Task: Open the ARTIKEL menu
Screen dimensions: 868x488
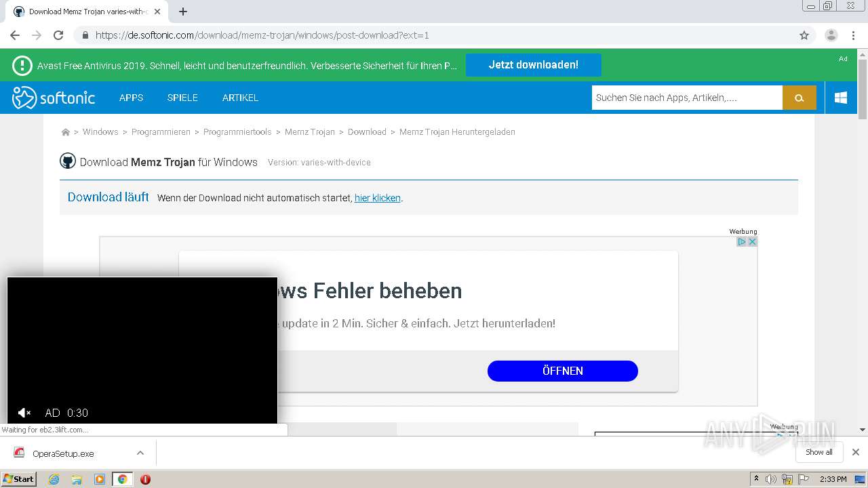Action: (240, 98)
